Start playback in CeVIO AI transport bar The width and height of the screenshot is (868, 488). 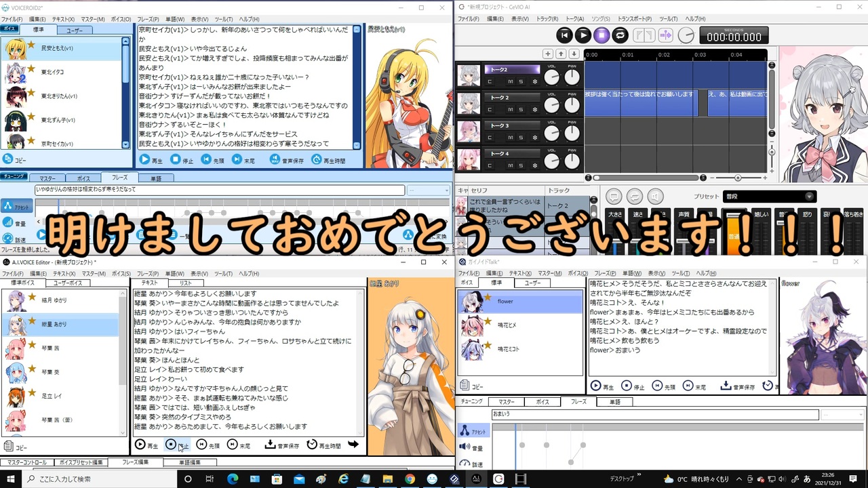(x=583, y=35)
